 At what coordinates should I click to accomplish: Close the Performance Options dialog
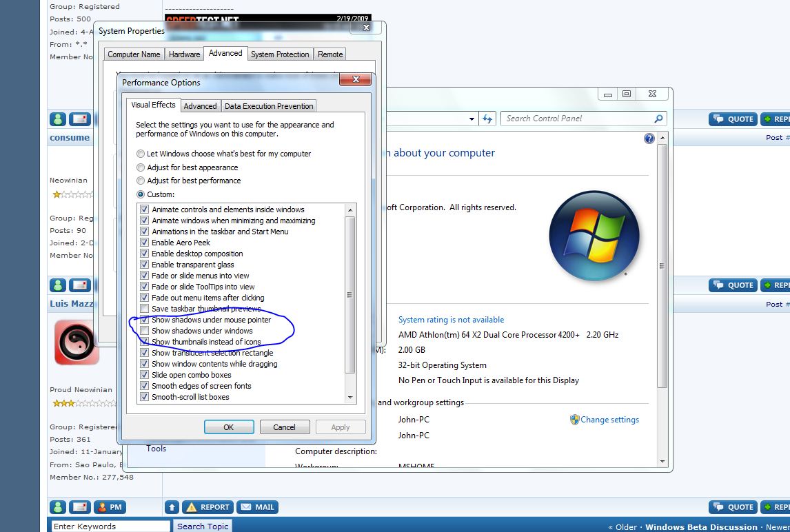pyautogui.click(x=356, y=79)
